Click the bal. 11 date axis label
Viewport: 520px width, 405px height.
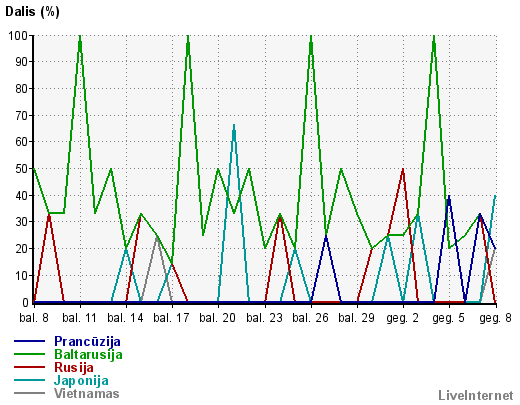(x=79, y=318)
